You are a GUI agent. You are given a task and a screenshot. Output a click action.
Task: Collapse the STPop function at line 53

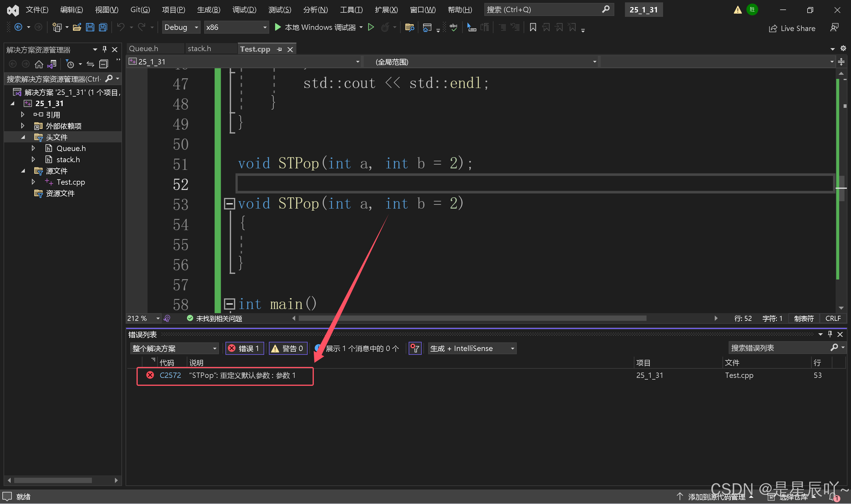[230, 204]
